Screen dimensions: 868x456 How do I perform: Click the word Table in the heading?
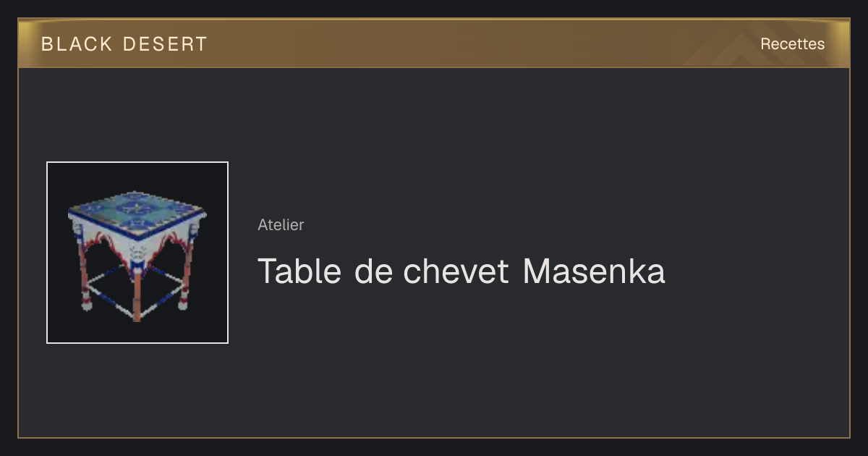pyautogui.click(x=299, y=271)
